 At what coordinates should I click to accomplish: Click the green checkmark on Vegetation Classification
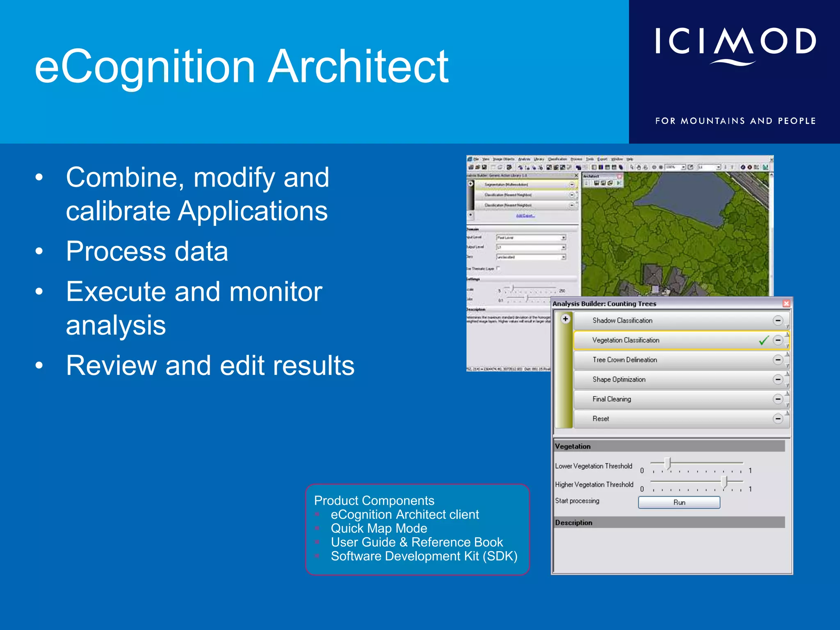763,340
